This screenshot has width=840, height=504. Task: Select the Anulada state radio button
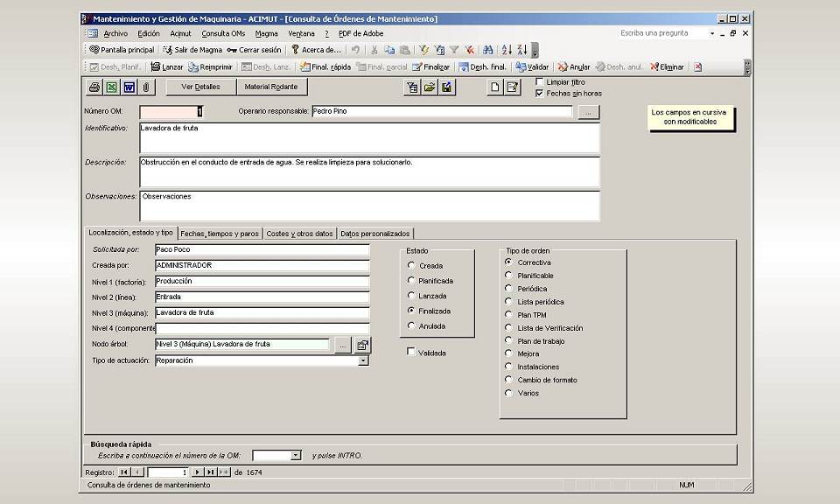(x=411, y=325)
